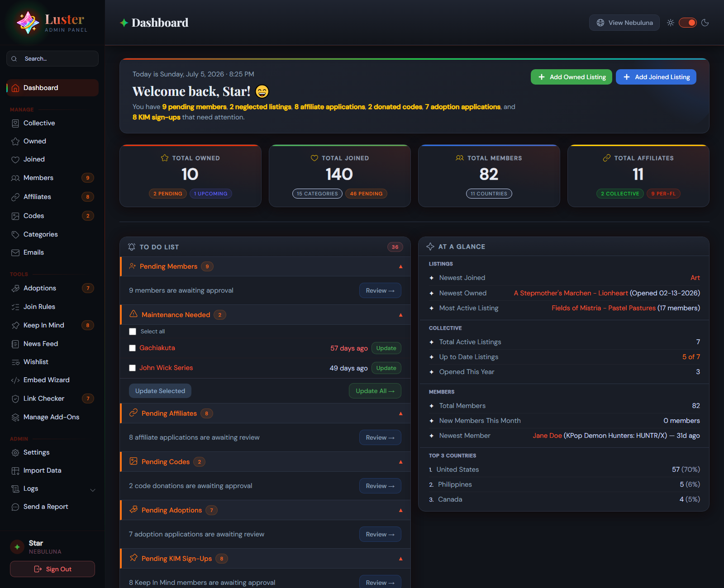
Task: Open the Jane Doe member link
Action: click(x=547, y=436)
